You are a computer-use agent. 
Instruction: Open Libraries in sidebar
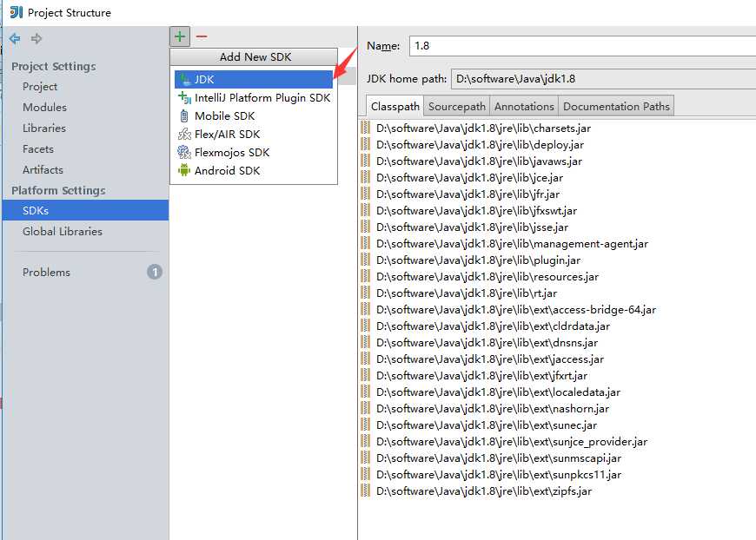[x=43, y=128]
